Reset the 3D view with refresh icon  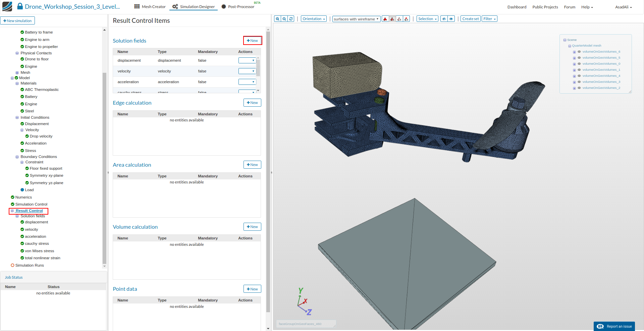291,19
